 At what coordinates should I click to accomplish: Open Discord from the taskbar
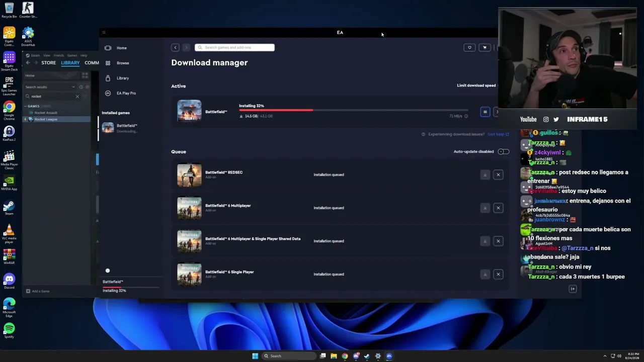[x=356, y=356]
